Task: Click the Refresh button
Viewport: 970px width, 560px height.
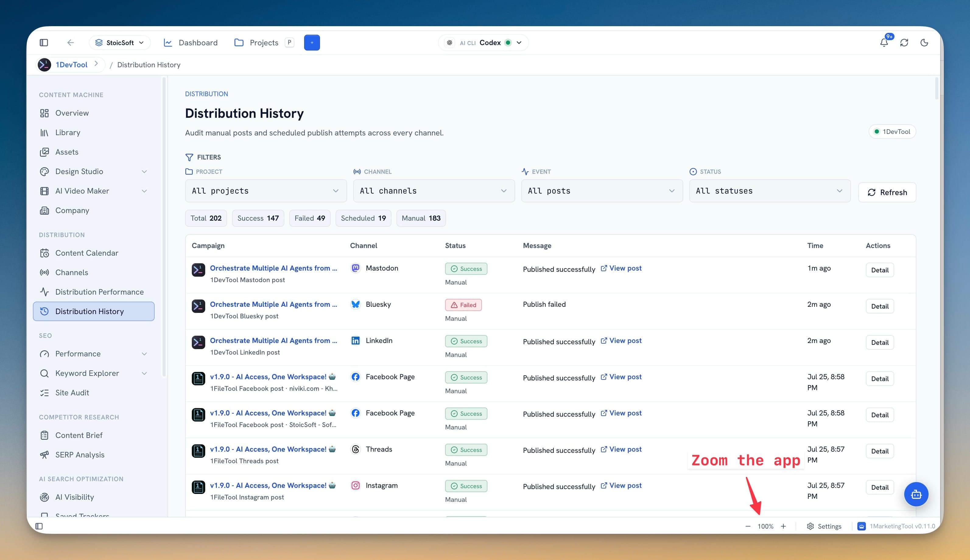Action: click(887, 192)
